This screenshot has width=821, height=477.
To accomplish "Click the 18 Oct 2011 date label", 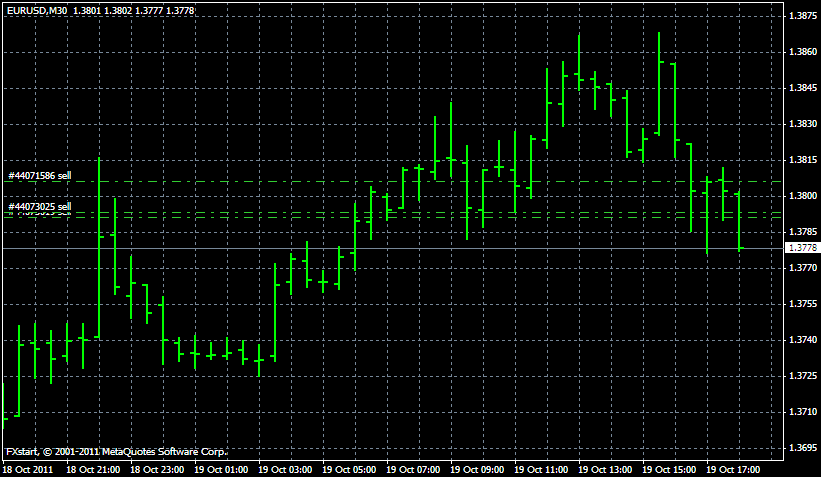I will click(x=28, y=470).
